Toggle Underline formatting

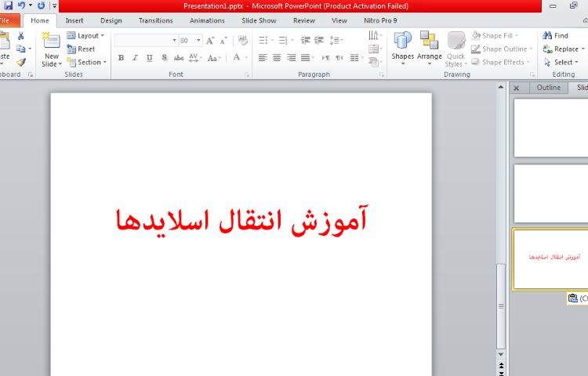tap(149, 58)
